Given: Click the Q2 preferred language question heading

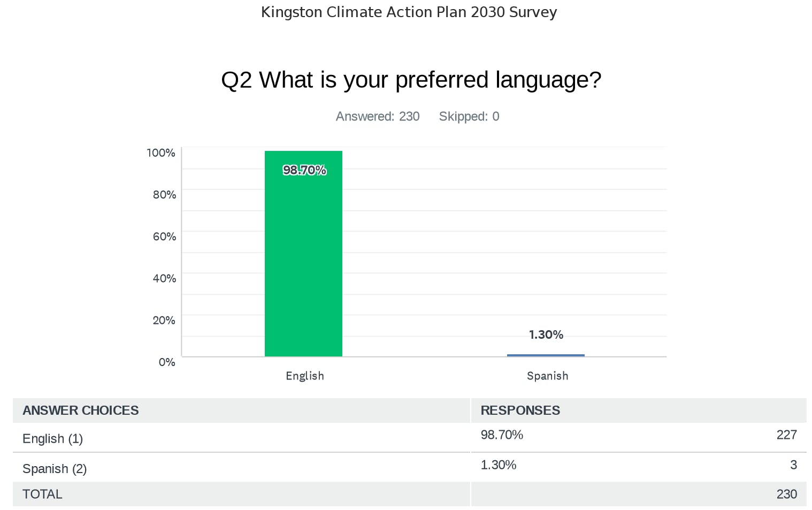Looking at the screenshot, I should [x=411, y=80].
